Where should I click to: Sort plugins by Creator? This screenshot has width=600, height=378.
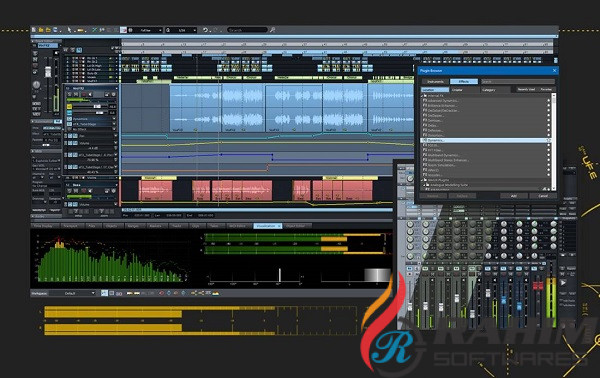pos(465,90)
